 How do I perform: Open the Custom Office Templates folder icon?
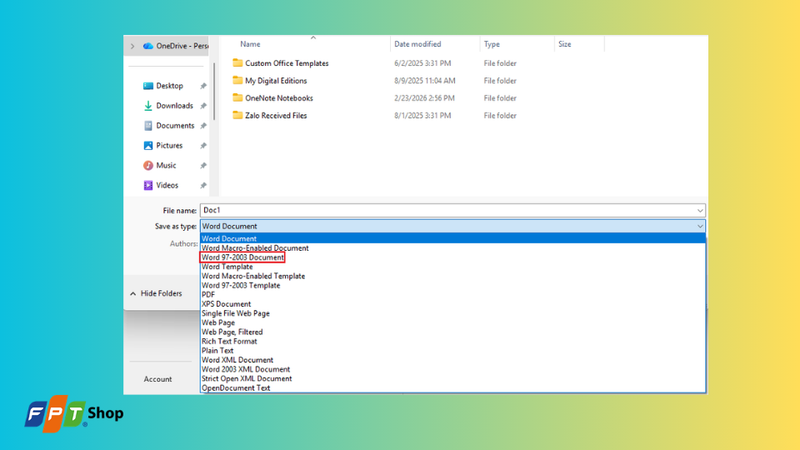coord(237,63)
